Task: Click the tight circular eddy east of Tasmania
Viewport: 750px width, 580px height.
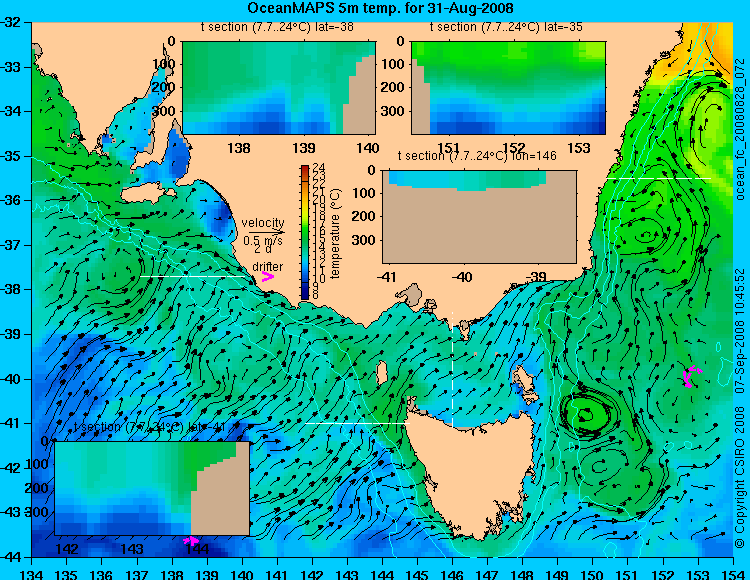Action: [586, 414]
